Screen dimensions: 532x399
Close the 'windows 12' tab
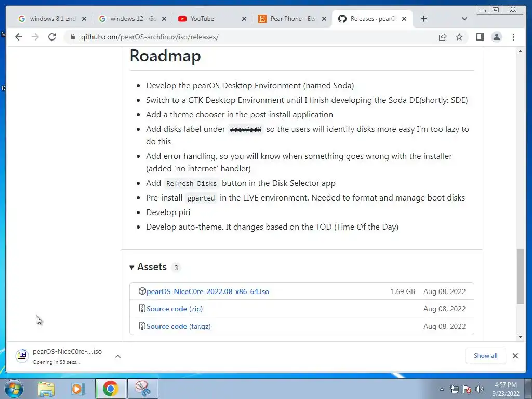tap(164, 19)
